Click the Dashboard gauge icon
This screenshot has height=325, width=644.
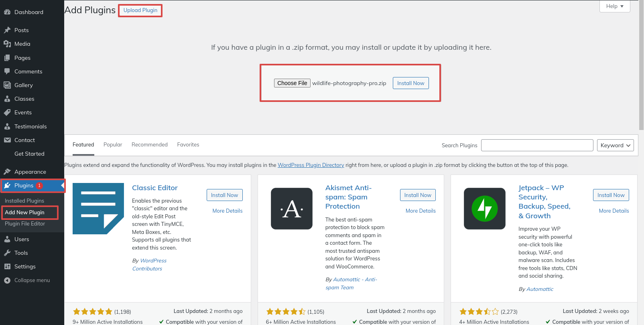(x=7, y=12)
